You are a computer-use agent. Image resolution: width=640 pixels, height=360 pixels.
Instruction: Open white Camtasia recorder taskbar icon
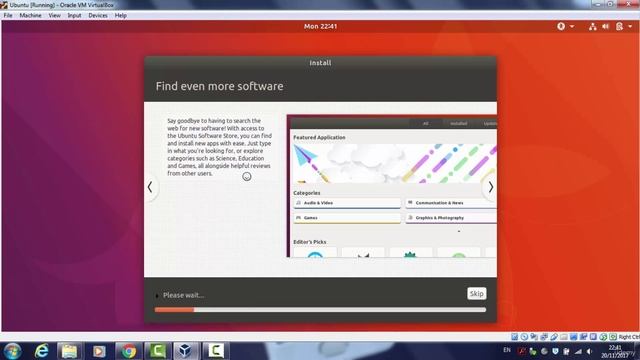coord(216,351)
